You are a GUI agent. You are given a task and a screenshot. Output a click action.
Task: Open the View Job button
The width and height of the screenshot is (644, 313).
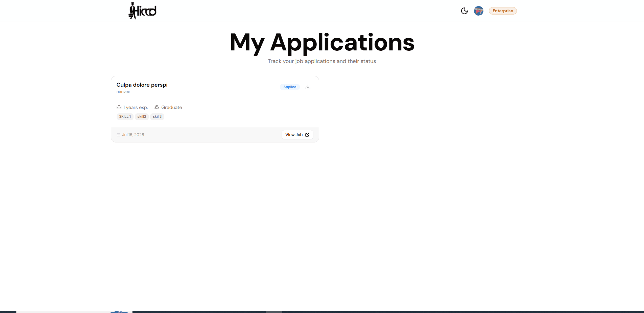[297, 135]
